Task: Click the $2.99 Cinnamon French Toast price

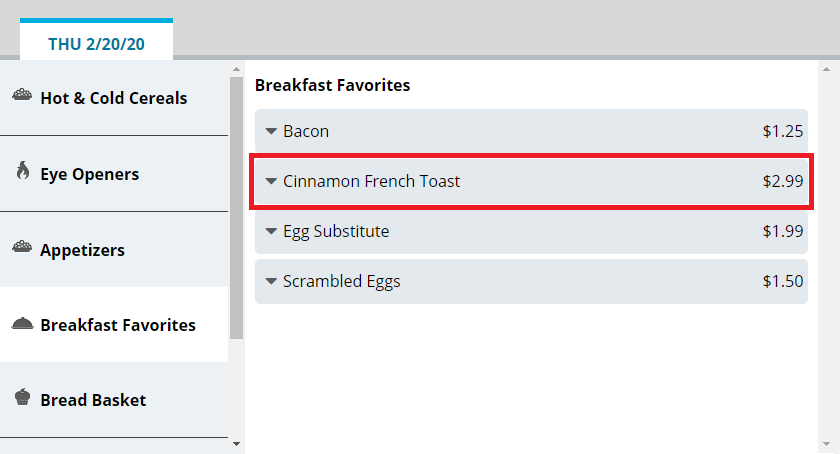Action: click(782, 181)
